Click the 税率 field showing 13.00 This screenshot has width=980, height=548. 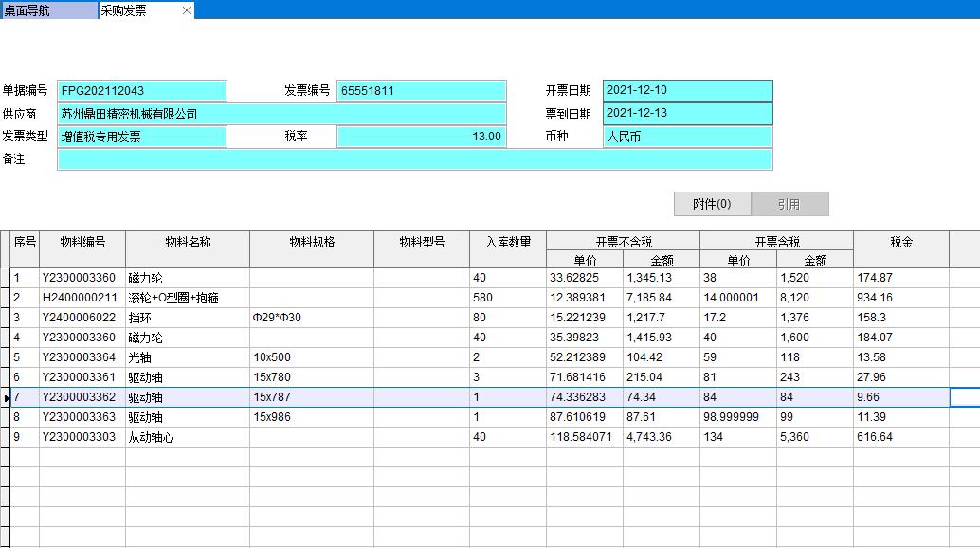(x=422, y=137)
